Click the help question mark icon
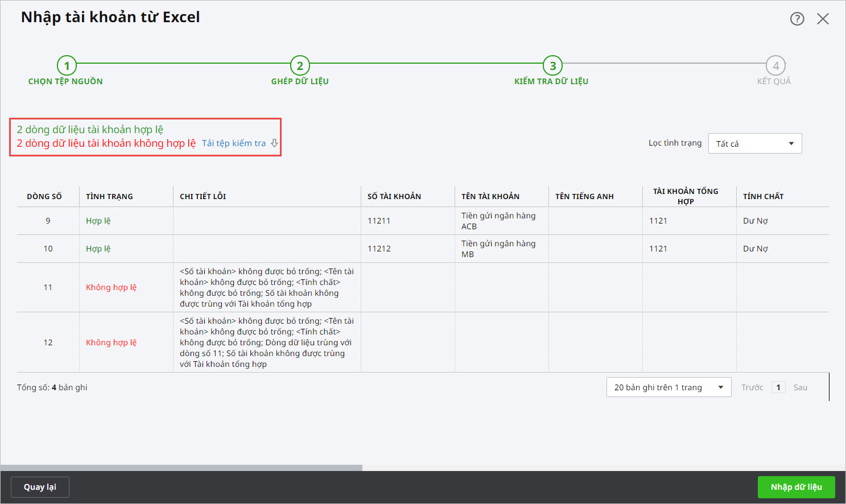 (797, 19)
